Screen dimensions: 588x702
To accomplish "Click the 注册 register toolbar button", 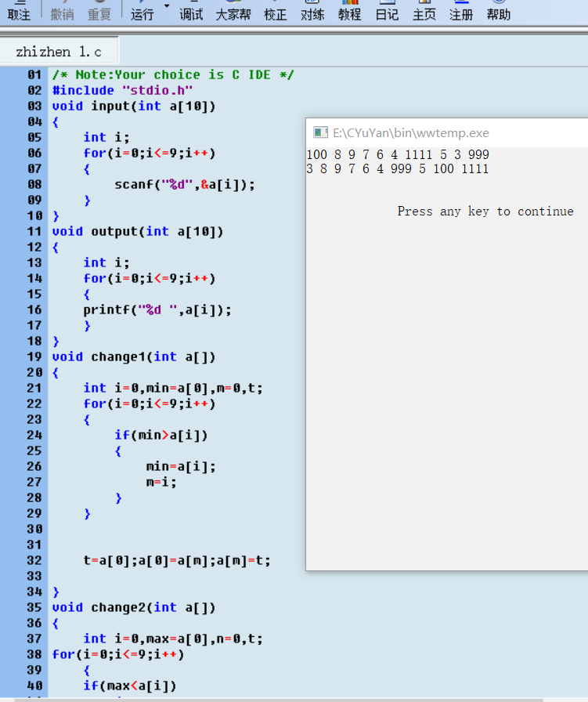I will (x=461, y=11).
